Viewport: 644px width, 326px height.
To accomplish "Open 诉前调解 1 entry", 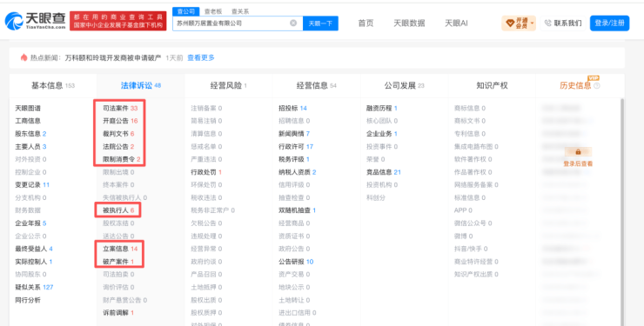I will coord(118,313).
